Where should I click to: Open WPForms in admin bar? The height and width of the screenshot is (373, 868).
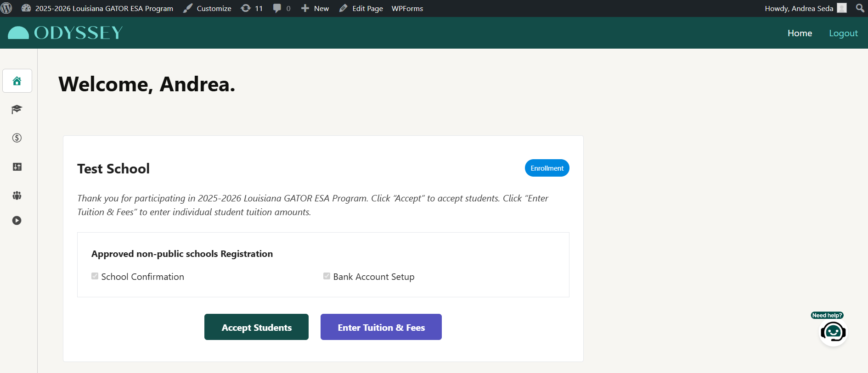pos(407,8)
